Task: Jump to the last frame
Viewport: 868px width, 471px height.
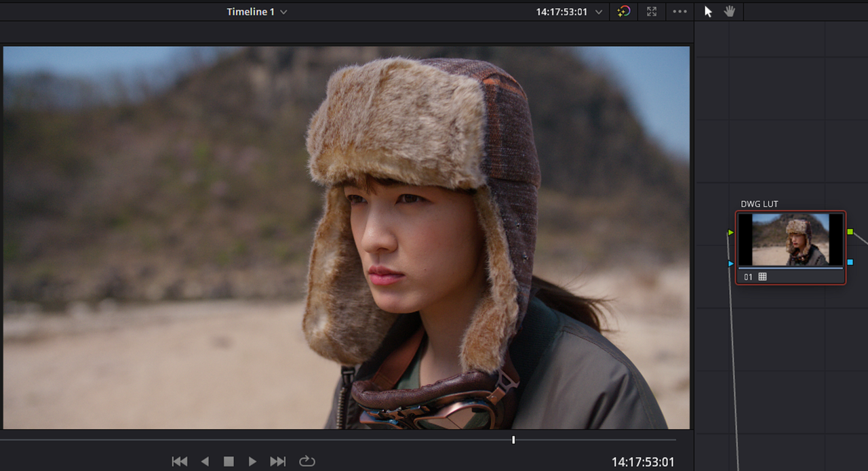Action: tap(278, 462)
